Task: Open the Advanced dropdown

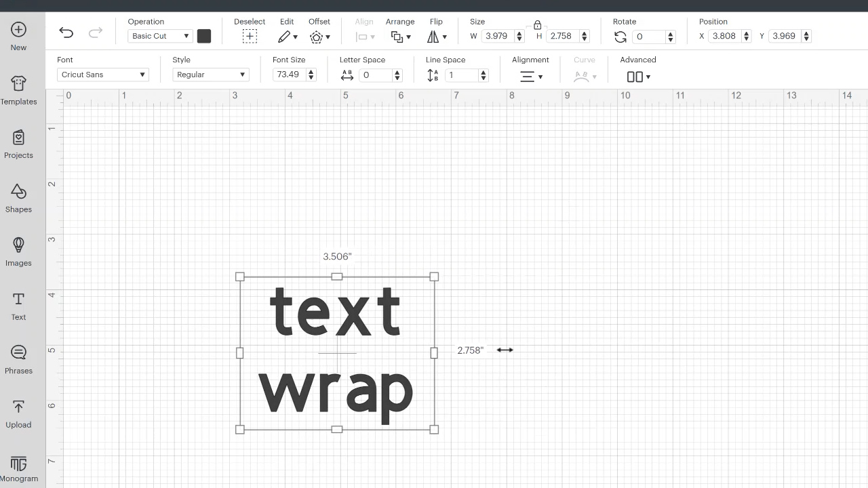Action: (638, 77)
